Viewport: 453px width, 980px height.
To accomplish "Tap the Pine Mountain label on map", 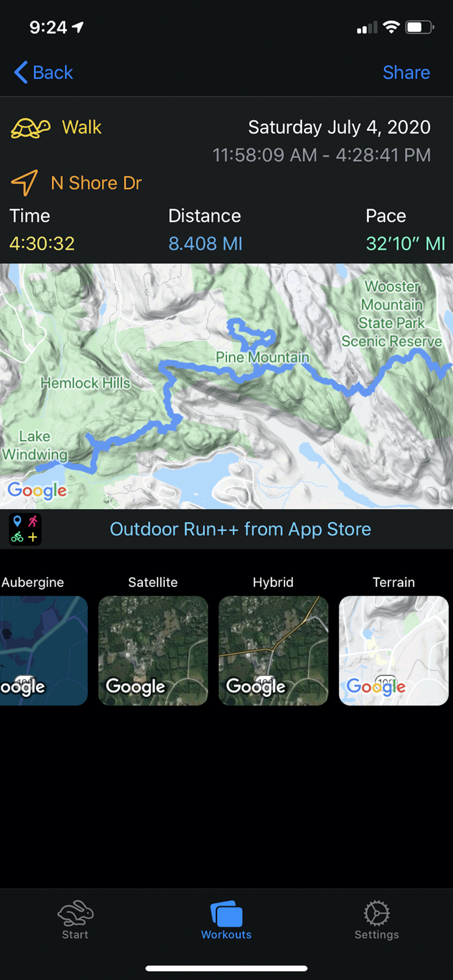I will 262,357.
